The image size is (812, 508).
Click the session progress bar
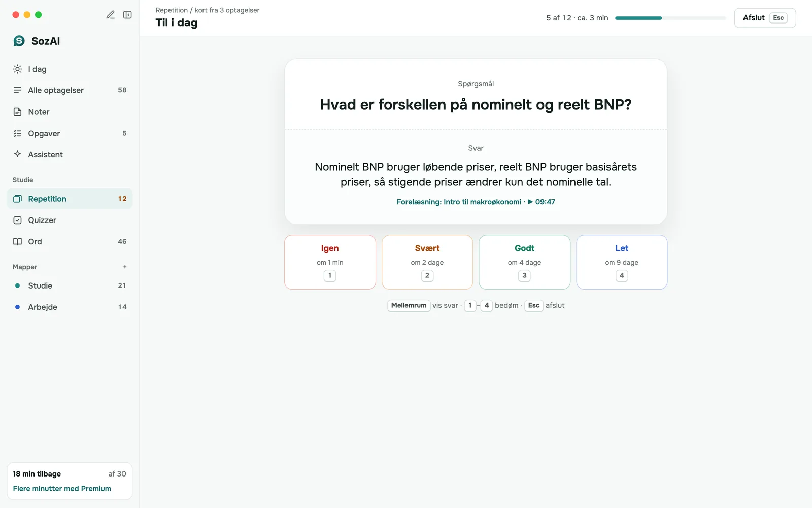tap(670, 18)
